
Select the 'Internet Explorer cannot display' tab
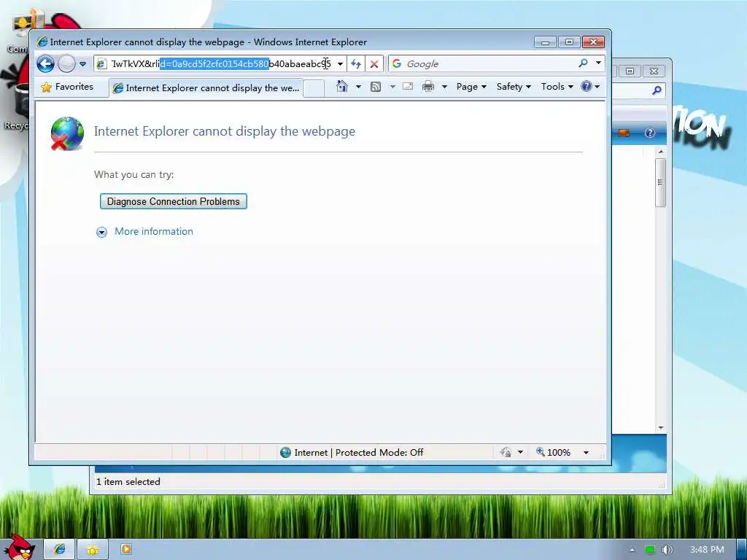point(206,88)
